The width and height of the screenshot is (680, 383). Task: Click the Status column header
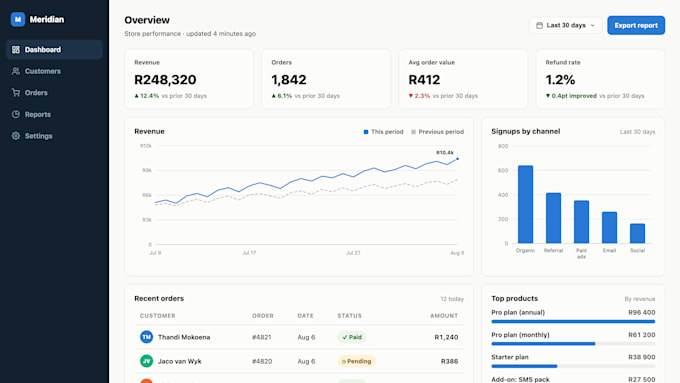coord(350,316)
